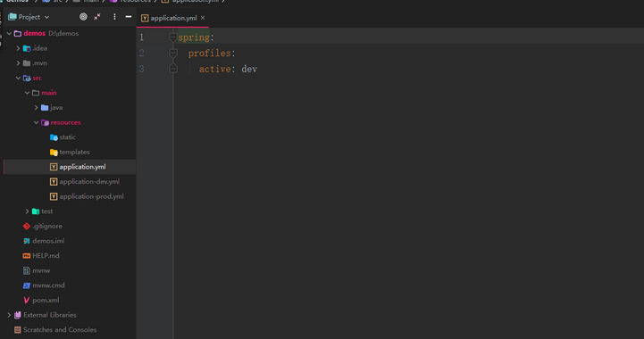Click the Scratches and Consoles icon

point(18,329)
